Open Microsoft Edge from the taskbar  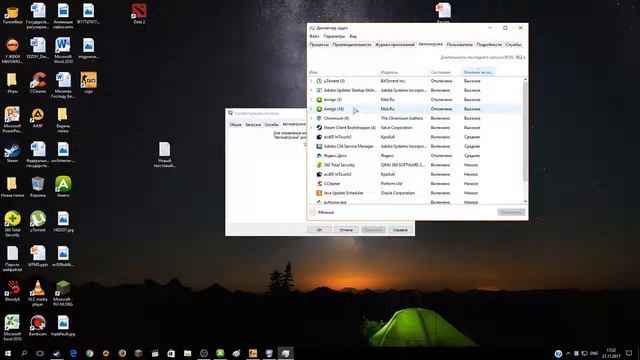73,353
